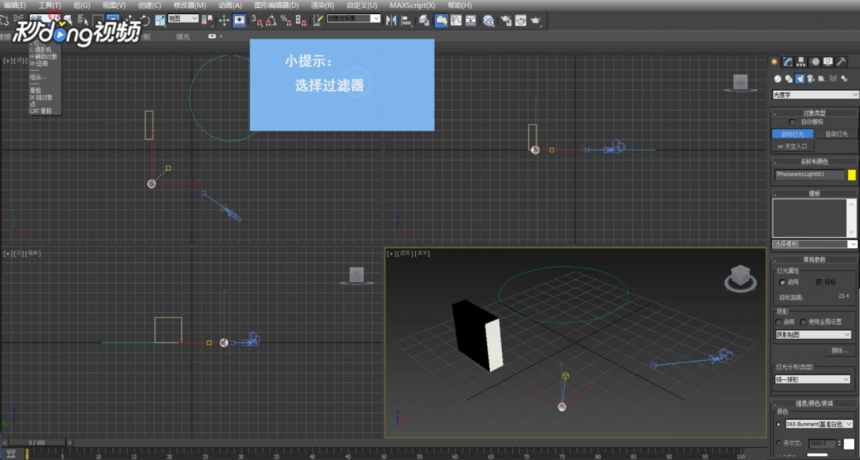860x460 pixels.
Task: Open the 统一球形 light distribution dropdown
Action: point(813,379)
